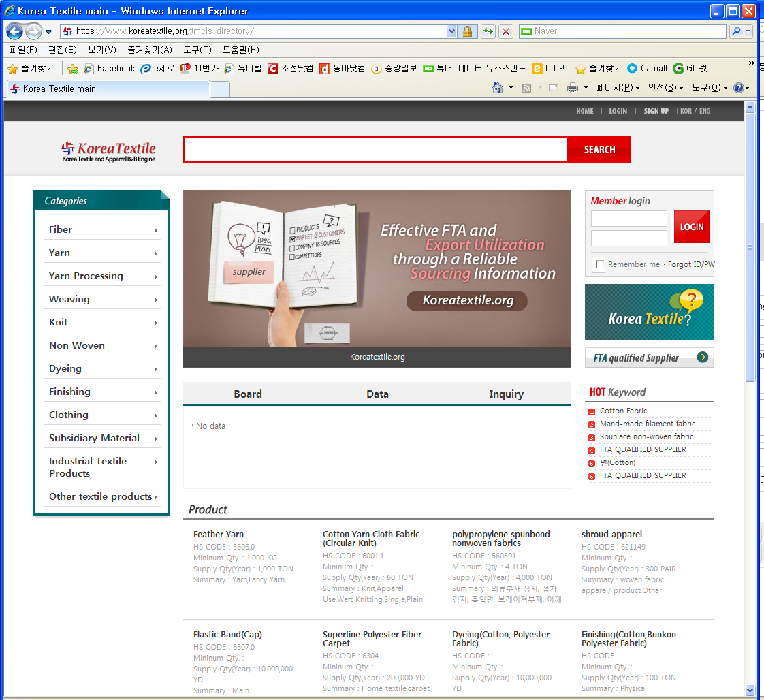Toggle the Remember me checkbox
Image resolution: width=764 pixels, height=700 pixels.
pos(599,264)
